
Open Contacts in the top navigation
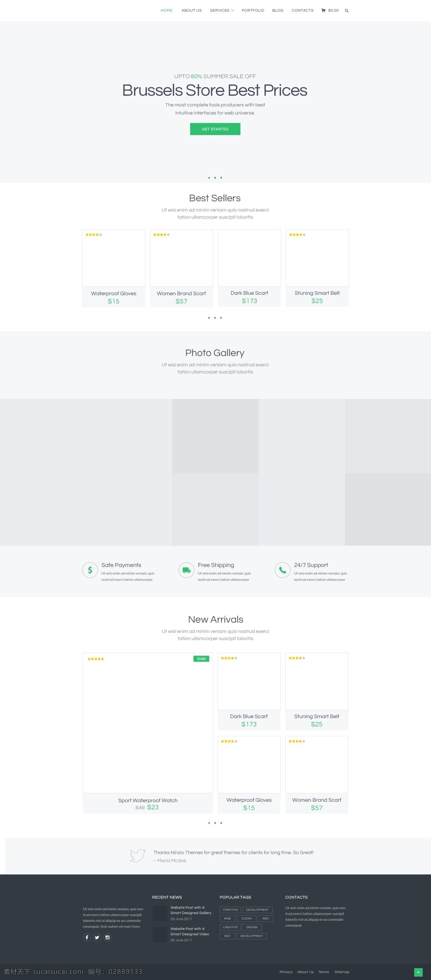pyautogui.click(x=302, y=10)
